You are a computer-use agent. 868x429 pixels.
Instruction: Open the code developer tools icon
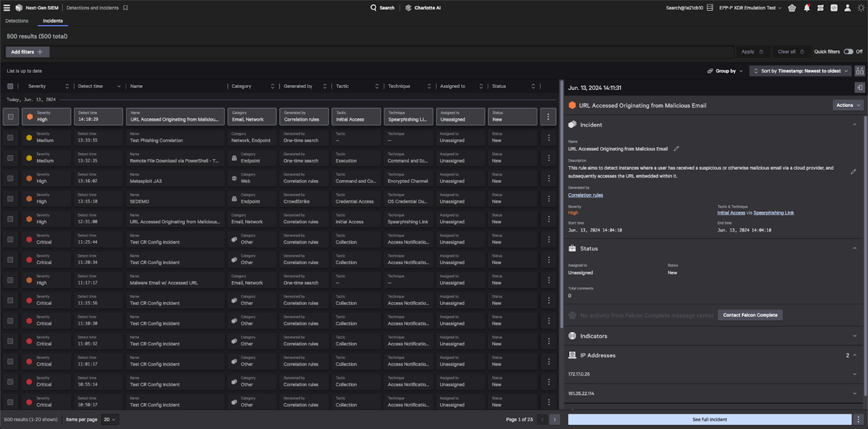tap(834, 8)
